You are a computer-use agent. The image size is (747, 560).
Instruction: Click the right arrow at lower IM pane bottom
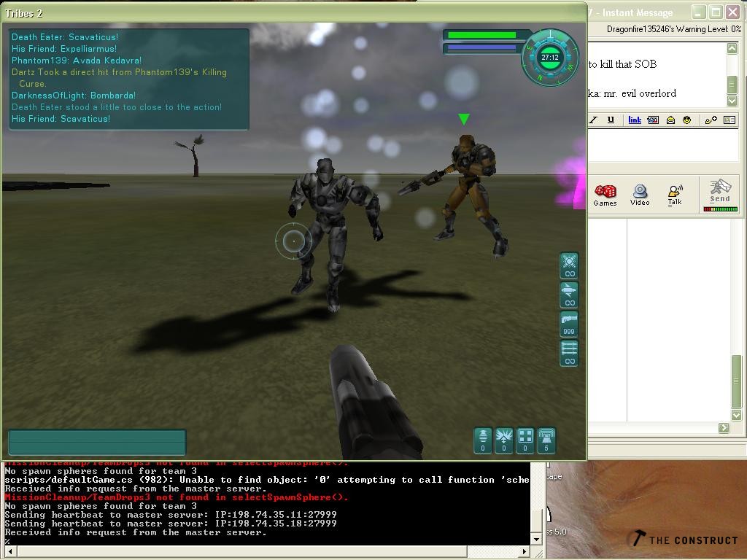tap(724, 427)
